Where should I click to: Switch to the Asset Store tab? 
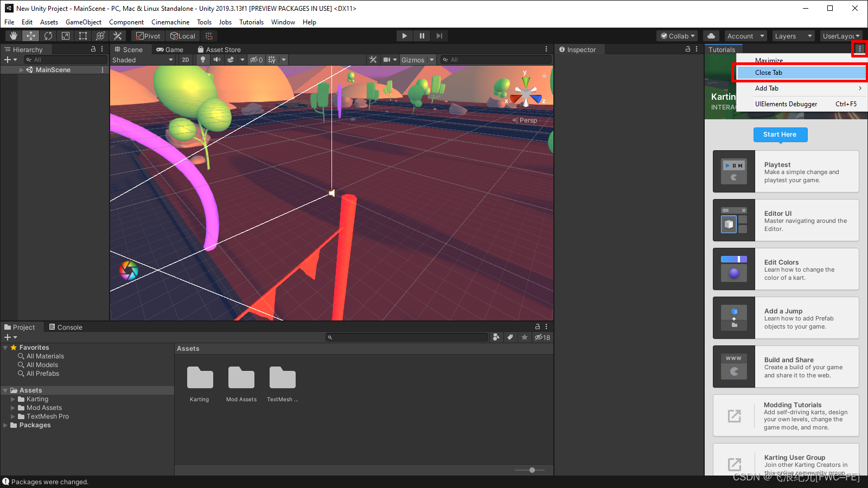pos(219,49)
